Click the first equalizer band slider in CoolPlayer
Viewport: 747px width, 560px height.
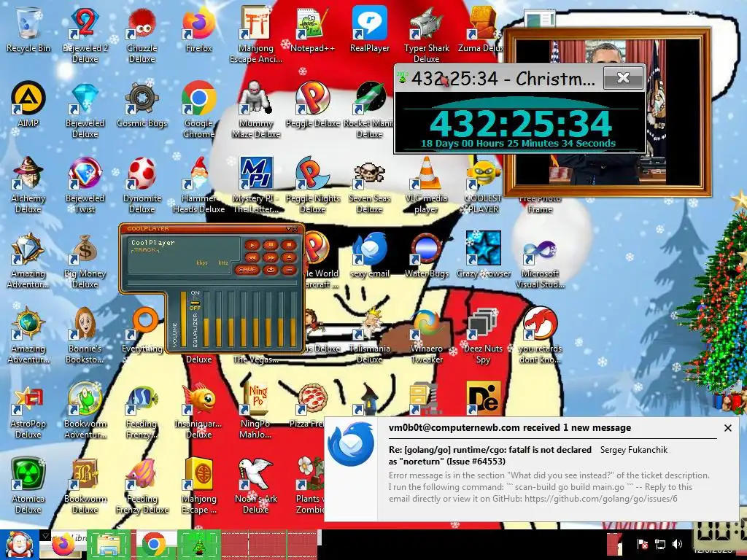coord(206,319)
